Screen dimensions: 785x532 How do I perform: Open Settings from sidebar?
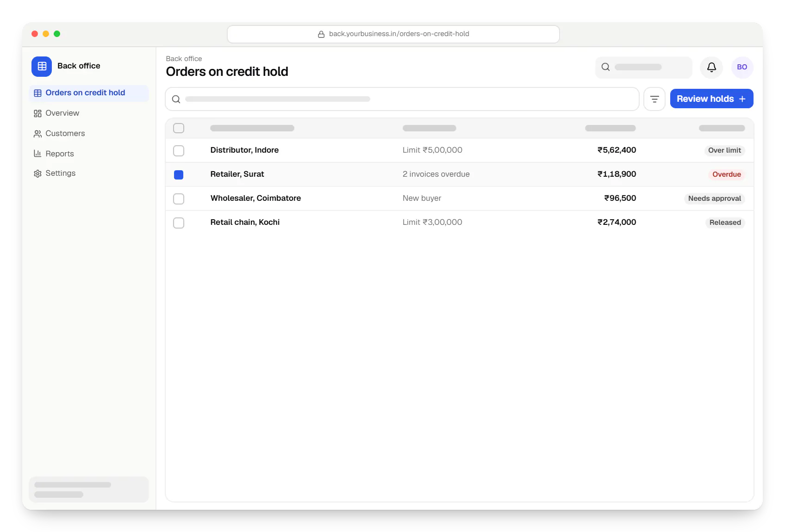point(89,173)
